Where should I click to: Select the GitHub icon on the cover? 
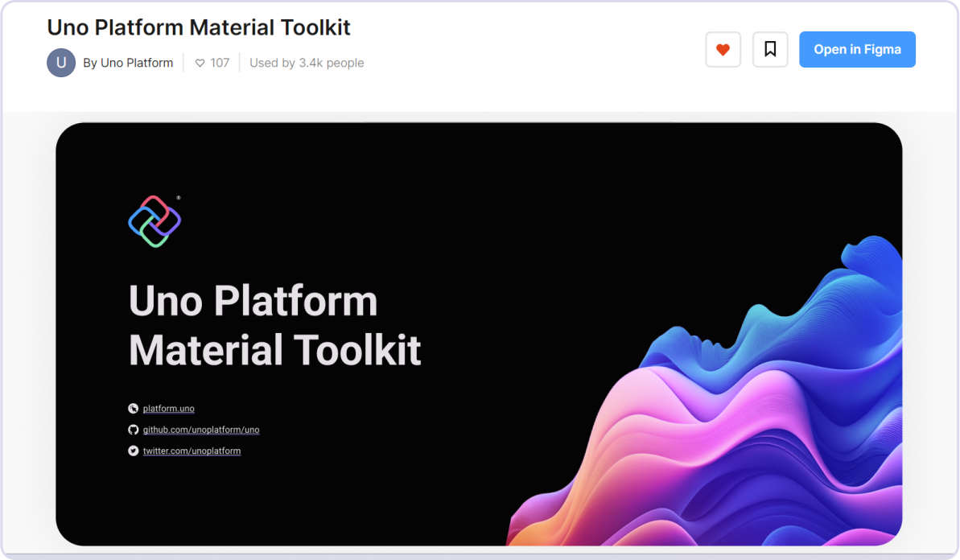(x=133, y=430)
